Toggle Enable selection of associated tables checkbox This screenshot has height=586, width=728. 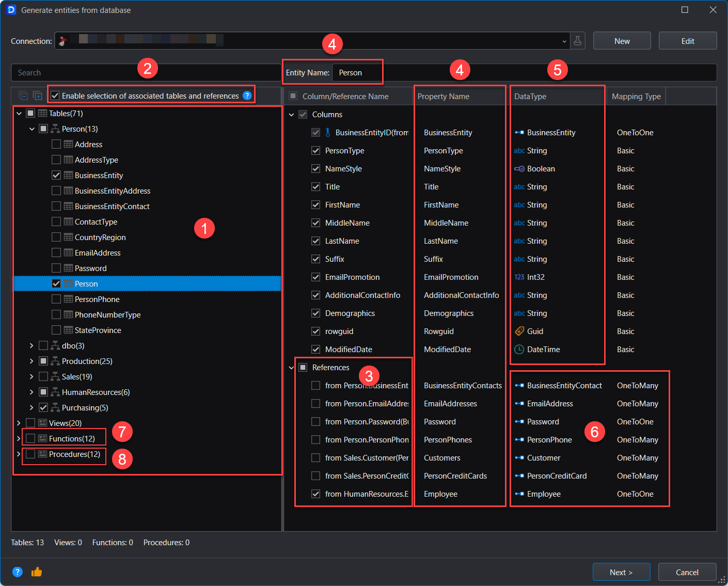(x=55, y=96)
